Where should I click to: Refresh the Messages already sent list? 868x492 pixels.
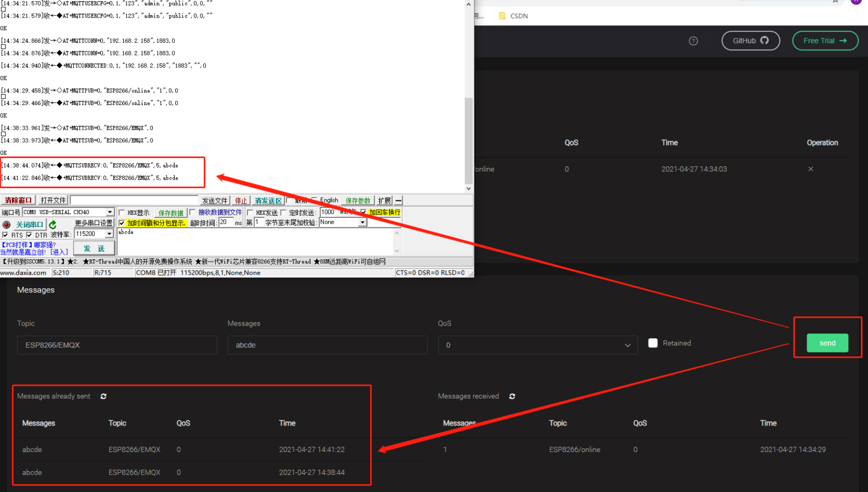(x=104, y=396)
